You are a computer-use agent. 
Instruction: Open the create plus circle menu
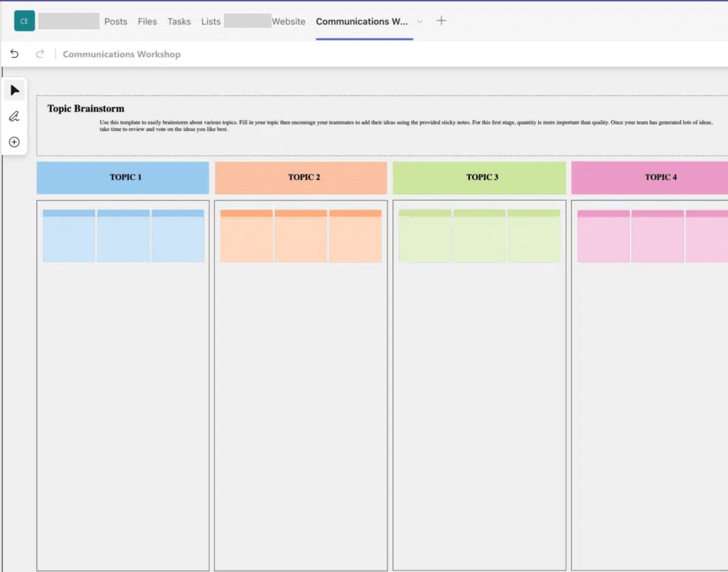point(14,142)
